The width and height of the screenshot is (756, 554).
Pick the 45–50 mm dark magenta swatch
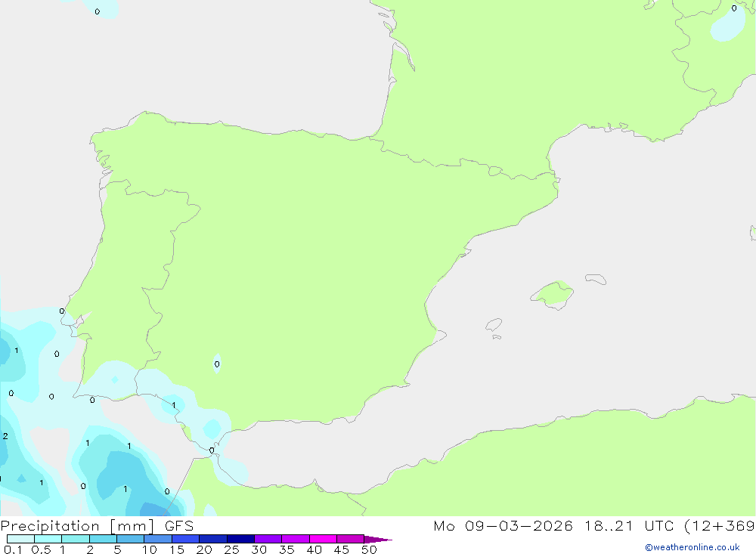[351, 539]
